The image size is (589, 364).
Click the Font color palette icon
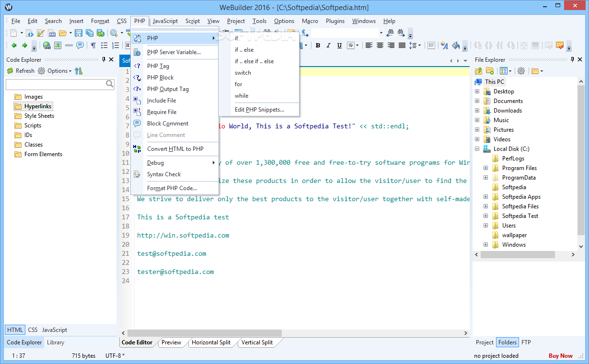click(x=444, y=45)
